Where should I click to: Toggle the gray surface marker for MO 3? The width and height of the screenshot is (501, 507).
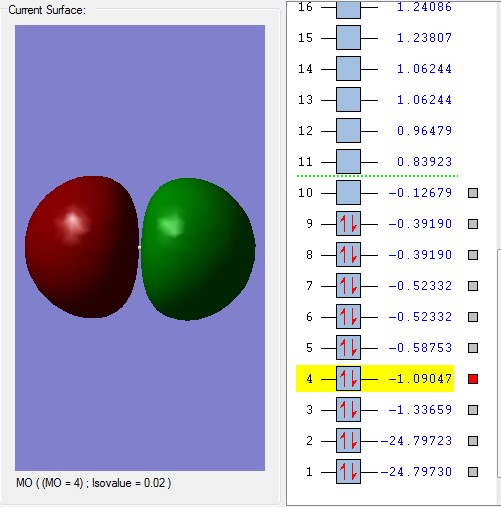point(473,410)
